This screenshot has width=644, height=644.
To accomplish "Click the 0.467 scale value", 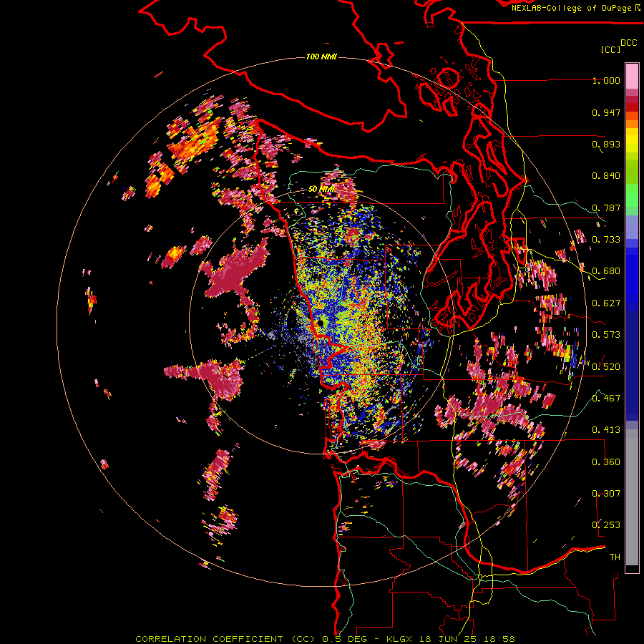I will 606,398.
